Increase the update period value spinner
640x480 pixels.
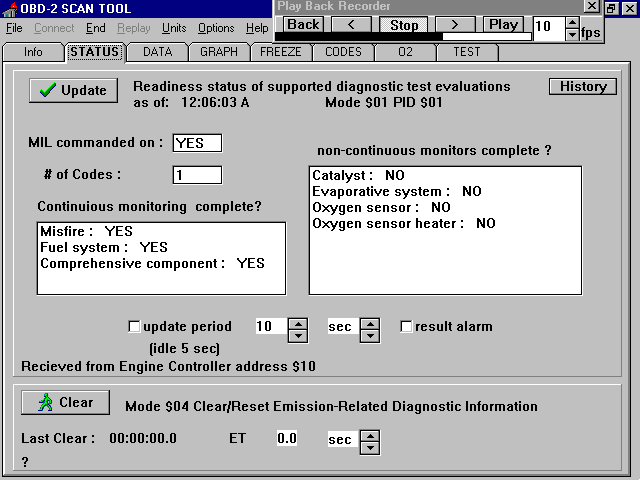click(297, 322)
